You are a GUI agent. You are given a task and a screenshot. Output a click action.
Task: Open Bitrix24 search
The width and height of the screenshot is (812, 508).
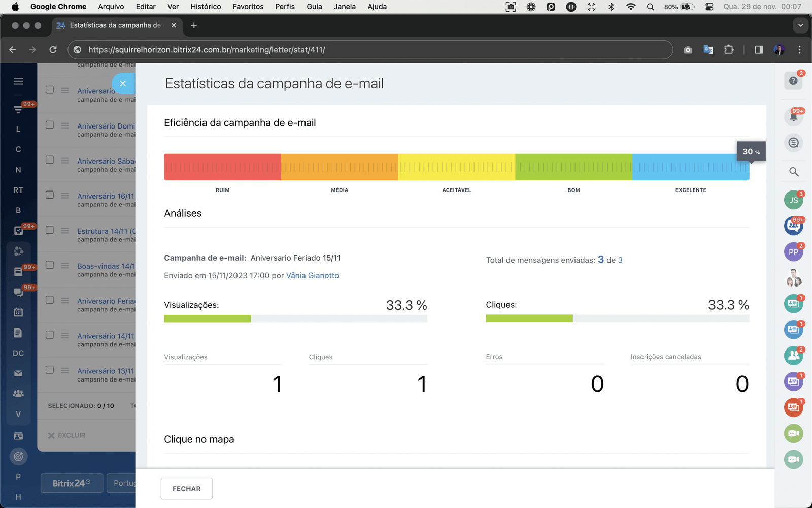(793, 172)
